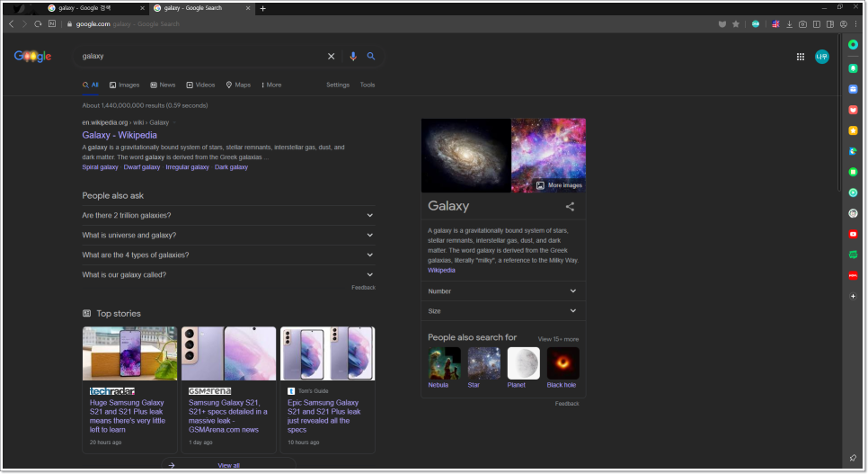The height and width of the screenshot is (474, 868).
Task: Click the browser profile face icon
Action: coord(844,24)
